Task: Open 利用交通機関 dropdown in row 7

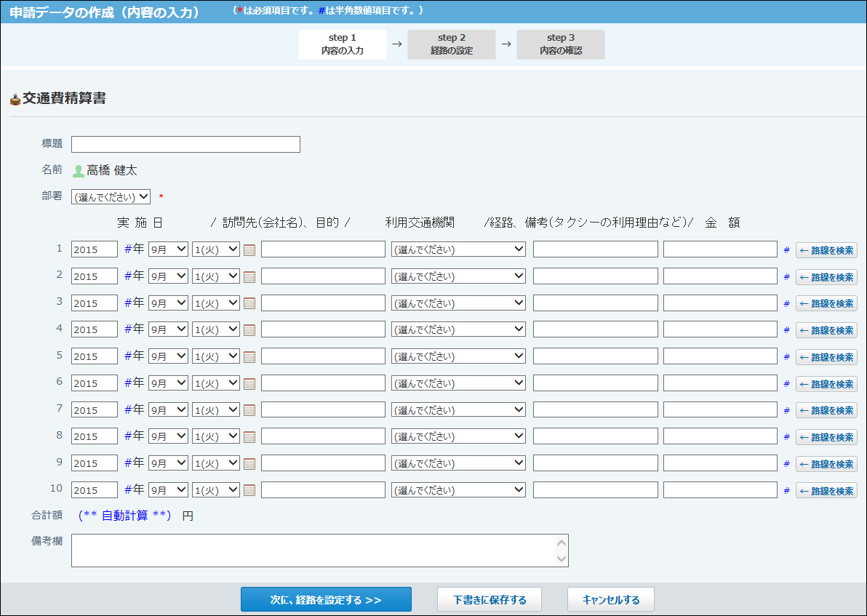Action: [458, 409]
